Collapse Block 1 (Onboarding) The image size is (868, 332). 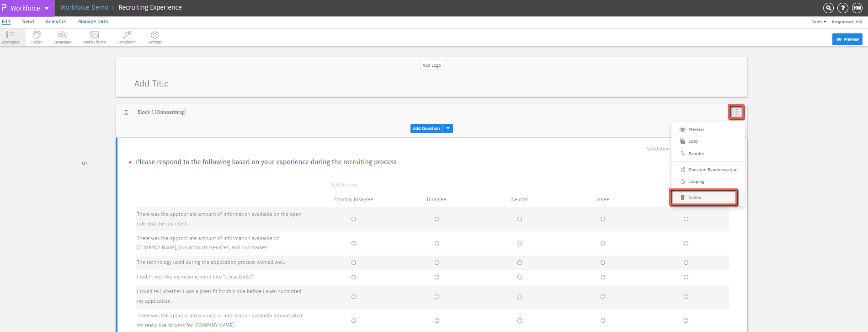click(126, 112)
